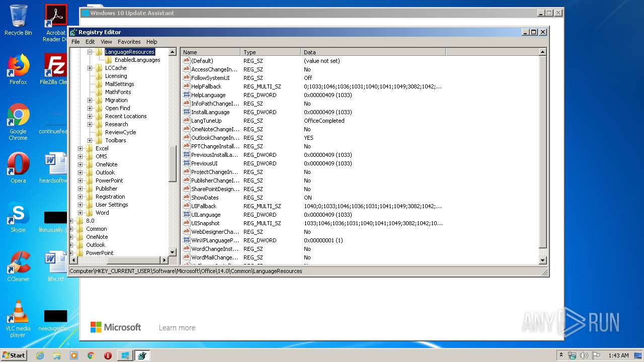Open Google Chrome desktop shortcut
644x362 pixels.
tap(18, 122)
